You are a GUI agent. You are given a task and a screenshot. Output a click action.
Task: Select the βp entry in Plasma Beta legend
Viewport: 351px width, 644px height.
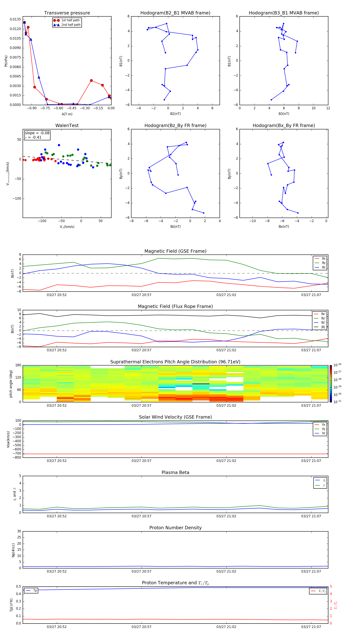click(x=320, y=480)
